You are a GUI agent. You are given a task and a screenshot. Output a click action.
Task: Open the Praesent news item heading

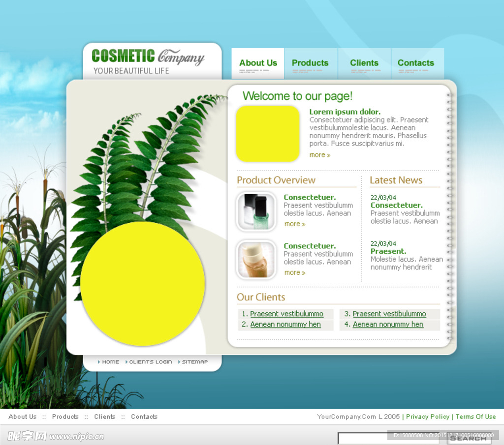pyautogui.click(x=388, y=251)
